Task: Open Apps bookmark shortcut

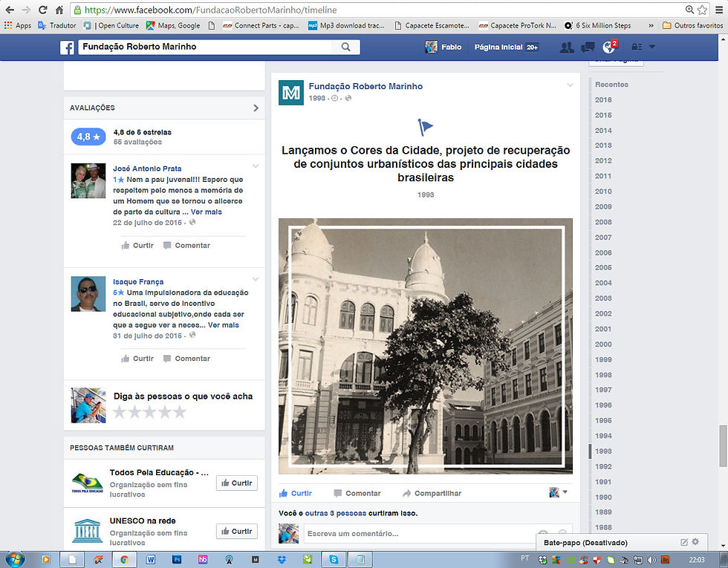Action: 18,25
